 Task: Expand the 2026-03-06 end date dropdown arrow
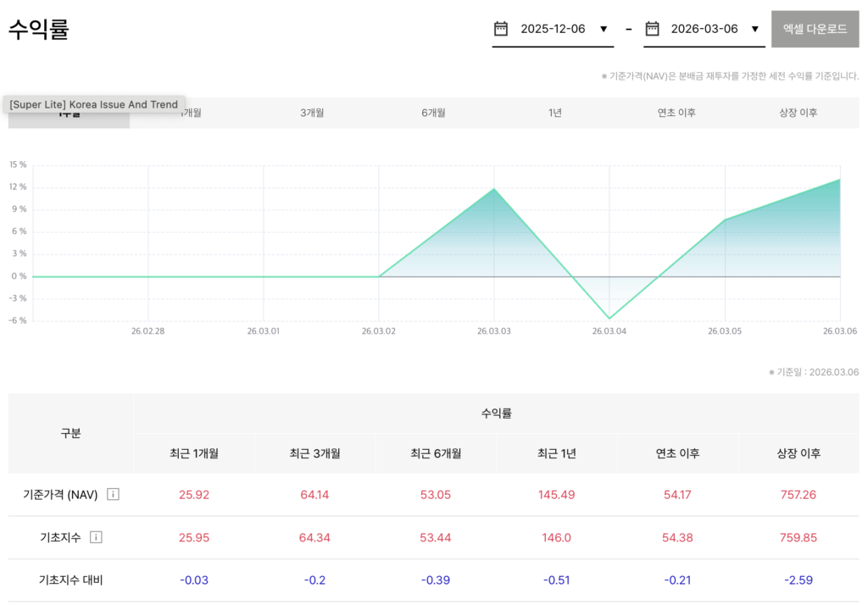[754, 29]
